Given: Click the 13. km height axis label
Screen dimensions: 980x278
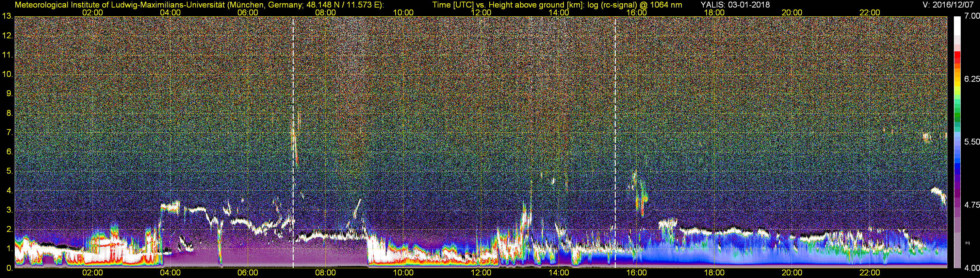Looking at the screenshot, I should click(x=8, y=16).
